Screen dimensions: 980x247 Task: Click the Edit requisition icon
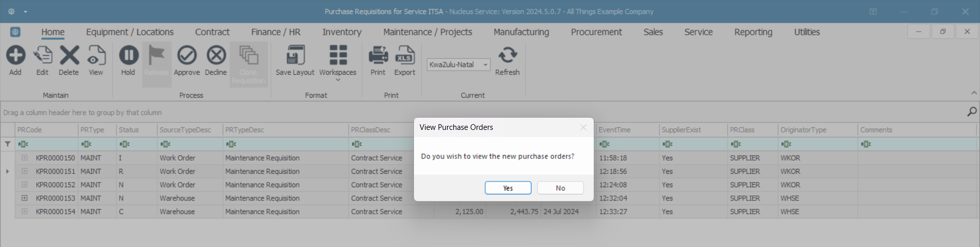[42, 55]
